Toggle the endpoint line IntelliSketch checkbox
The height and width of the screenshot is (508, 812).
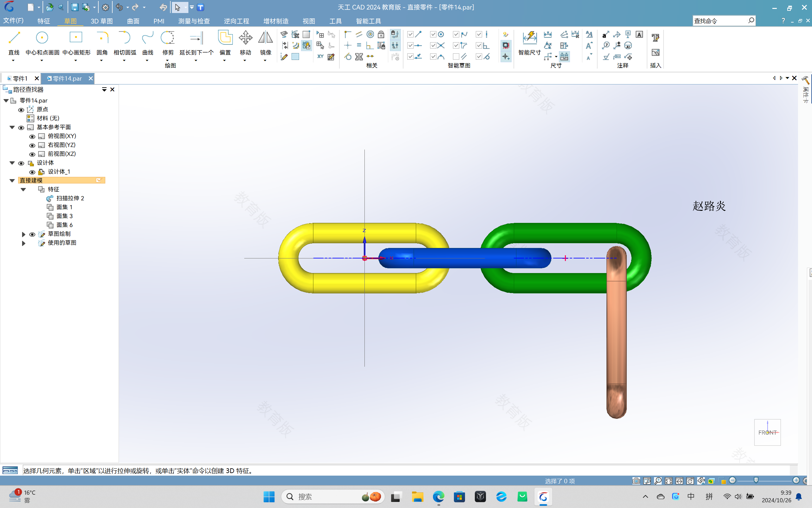(x=410, y=34)
